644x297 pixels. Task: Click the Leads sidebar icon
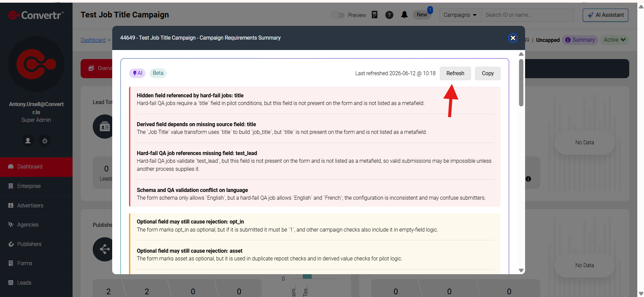[x=11, y=283]
